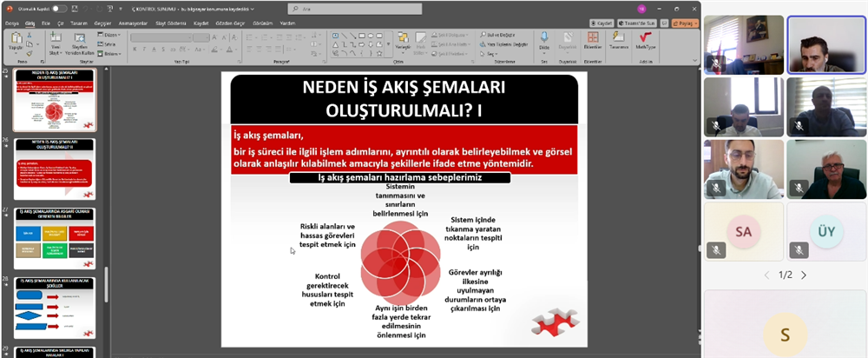Toggle strikethrough S formatting
Image resolution: width=868 pixels, height=358 pixels.
click(162, 49)
